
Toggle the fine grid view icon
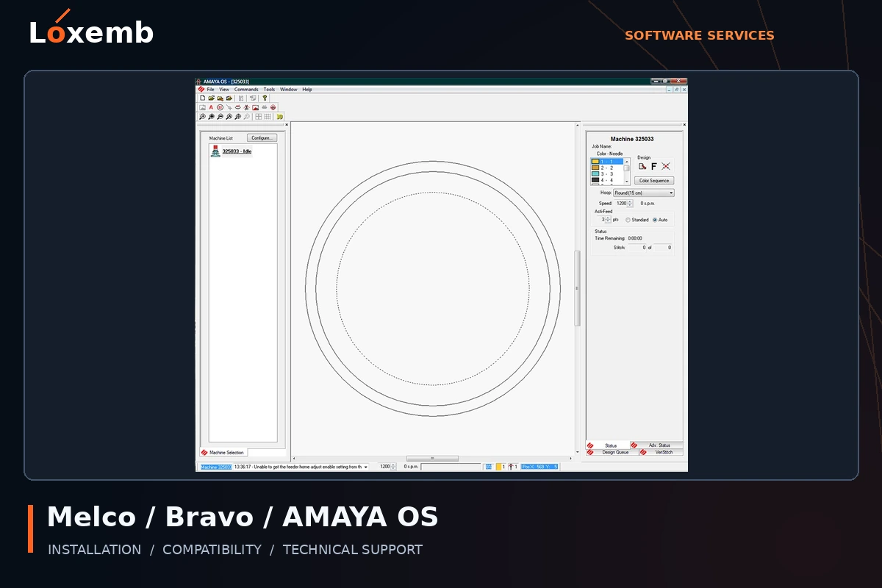[268, 116]
